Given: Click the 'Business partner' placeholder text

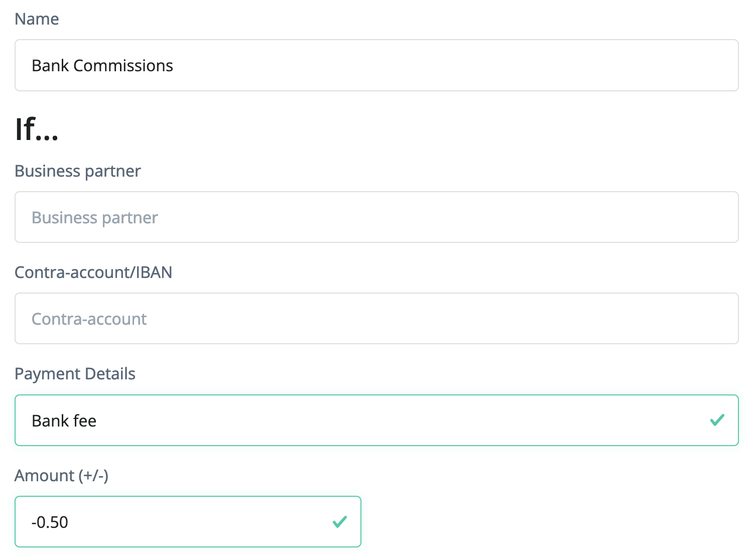Looking at the screenshot, I should tap(95, 218).
